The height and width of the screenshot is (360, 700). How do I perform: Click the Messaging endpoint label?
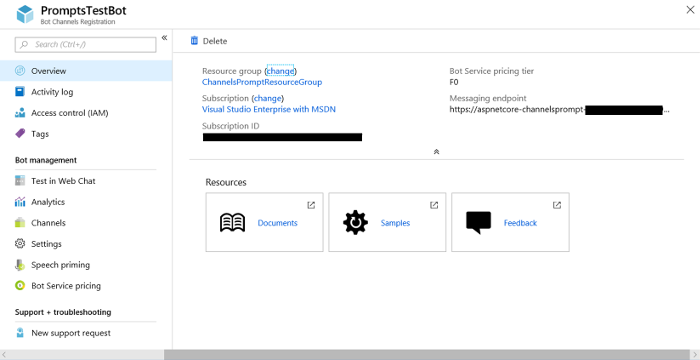tap(488, 98)
